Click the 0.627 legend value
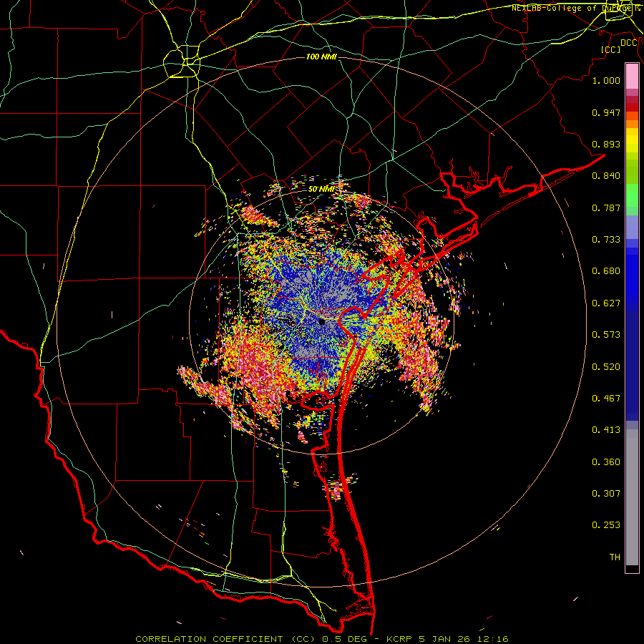The height and width of the screenshot is (644, 644). [x=606, y=303]
